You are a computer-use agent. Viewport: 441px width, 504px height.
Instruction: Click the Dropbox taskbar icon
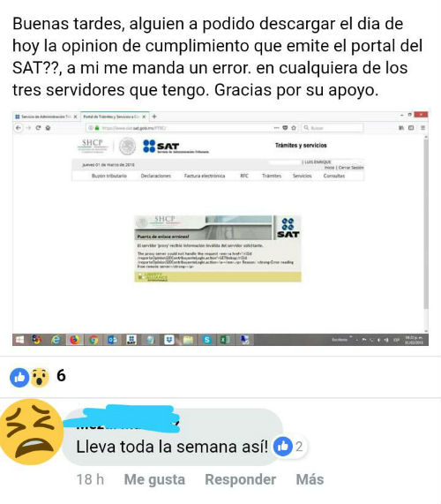point(169,340)
